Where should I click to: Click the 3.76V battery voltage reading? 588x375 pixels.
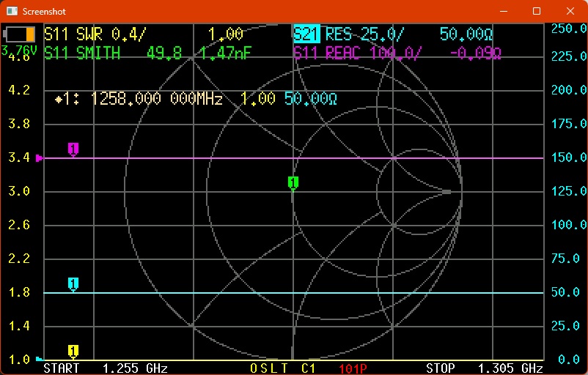20,51
